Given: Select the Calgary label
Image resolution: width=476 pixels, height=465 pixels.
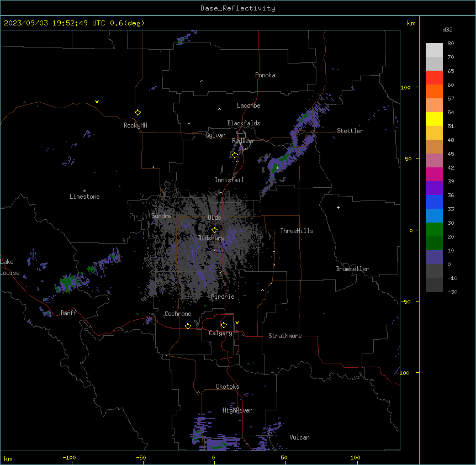Looking at the screenshot, I should [x=220, y=333].
